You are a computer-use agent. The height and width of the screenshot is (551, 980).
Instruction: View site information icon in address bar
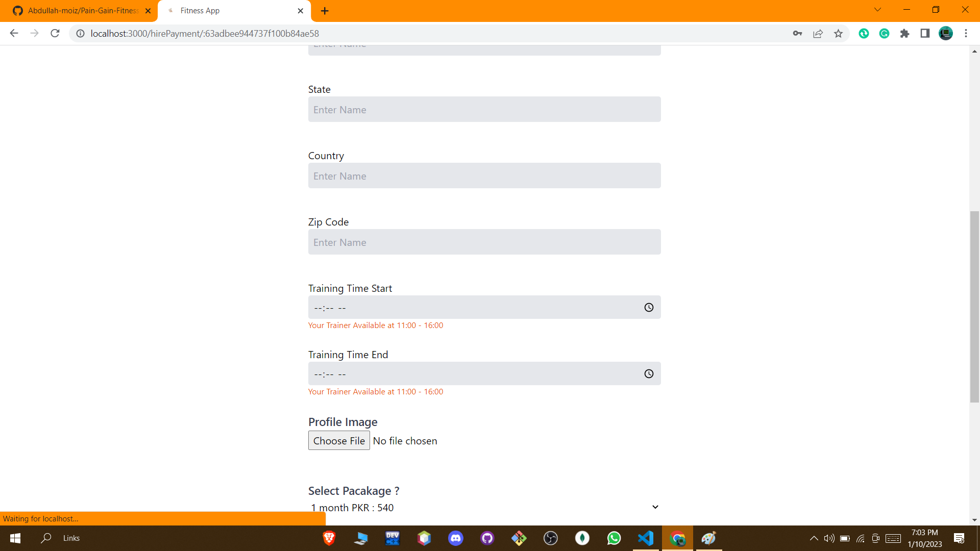[x=80, y=34]
